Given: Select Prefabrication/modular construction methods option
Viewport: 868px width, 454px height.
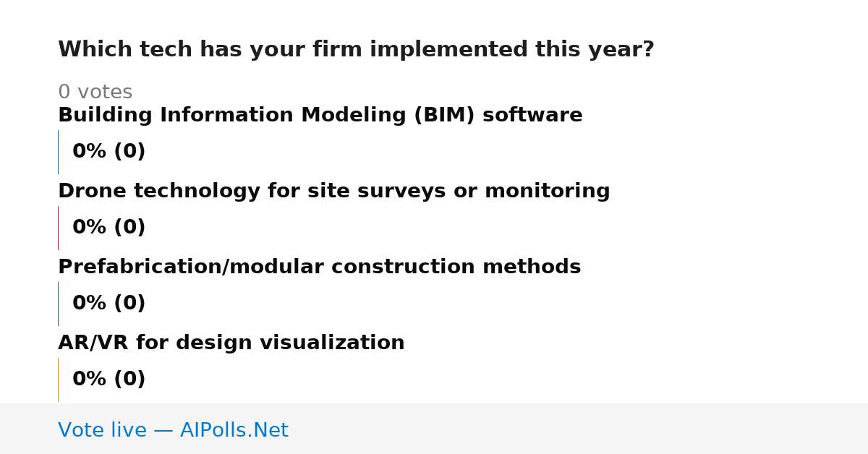Looking at the screenshot, I should coord(320,267).
